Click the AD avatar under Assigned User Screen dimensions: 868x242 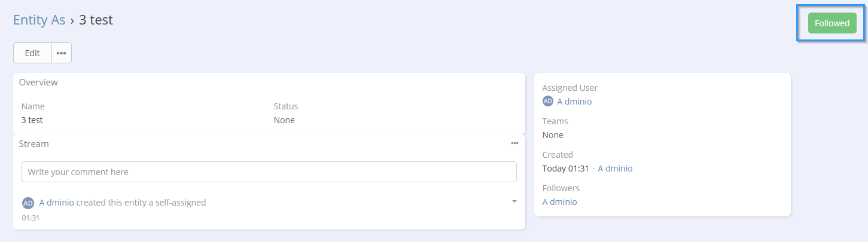[x=548, y=102]
